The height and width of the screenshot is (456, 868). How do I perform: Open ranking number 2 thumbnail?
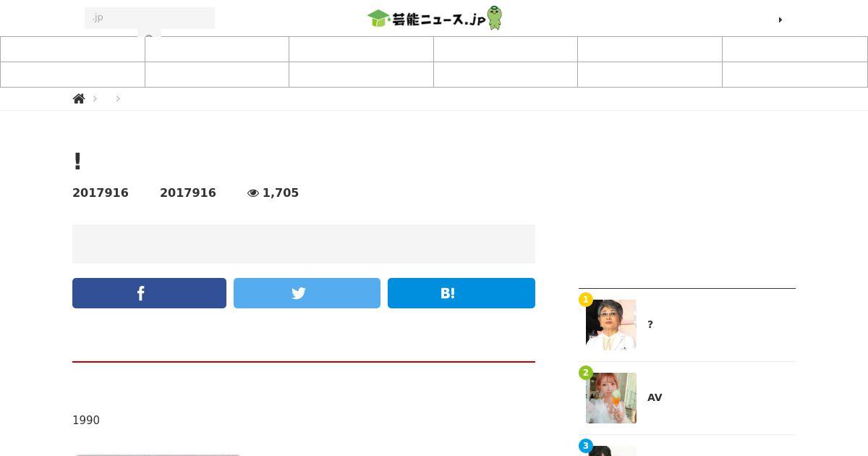tap(611, 398)
